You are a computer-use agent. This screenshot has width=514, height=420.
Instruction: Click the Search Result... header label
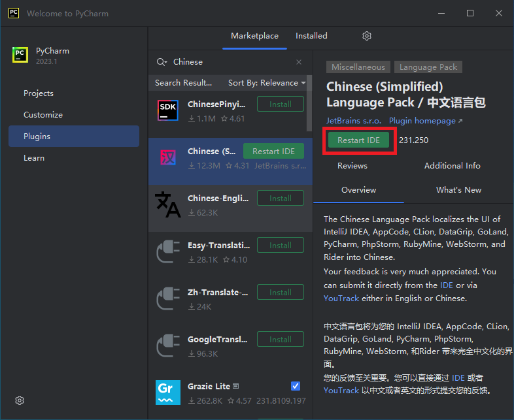coord(183,83)
